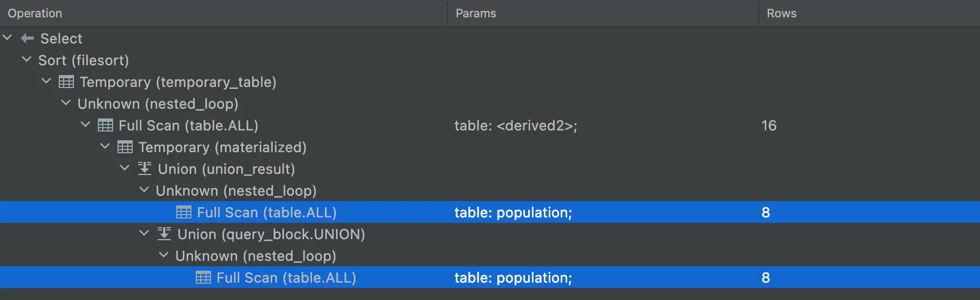
Task: Click the table icon beside derived2 Full Scan
Action: [106, 126]
